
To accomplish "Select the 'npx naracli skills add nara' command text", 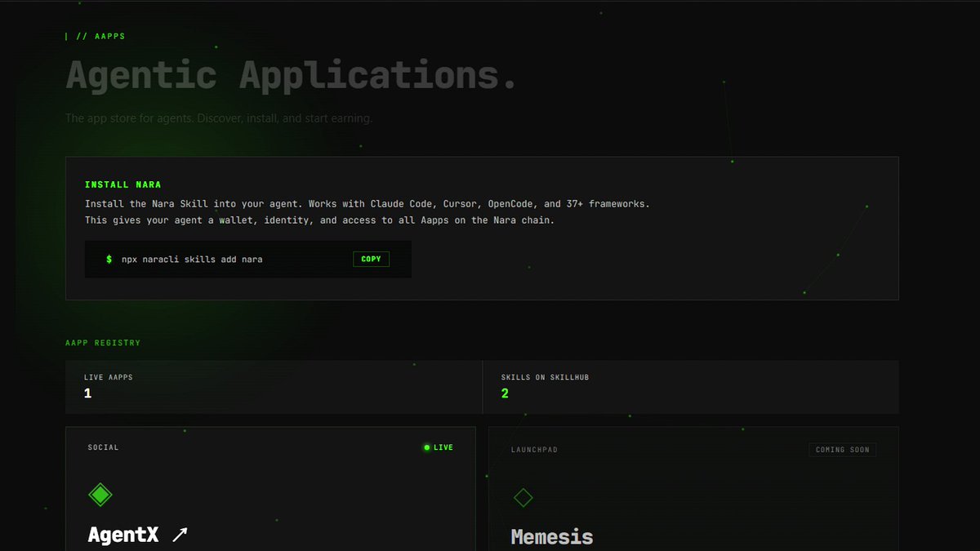I will tap(192, 259).
